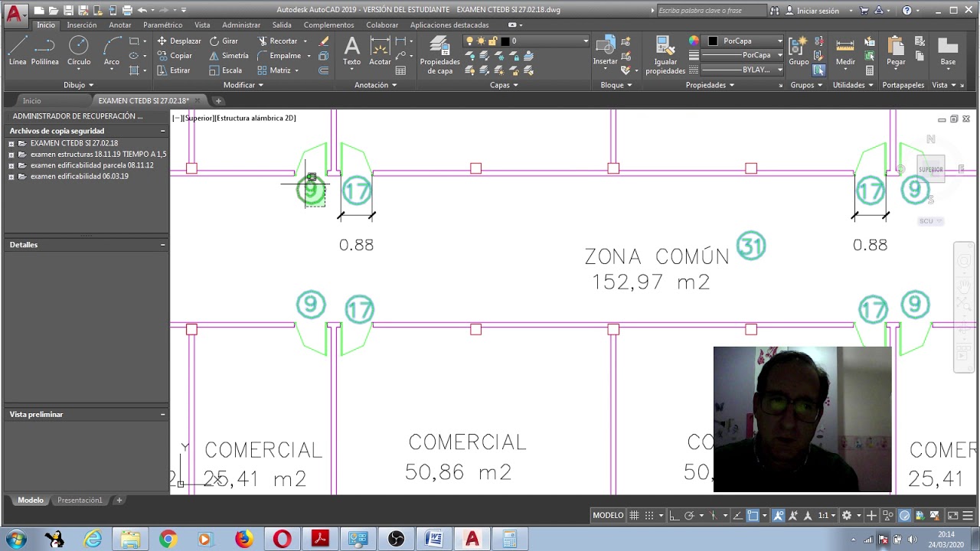Insert a table from Anotación panel
This screenshot has height=551, width=980.
coord(400,70)
